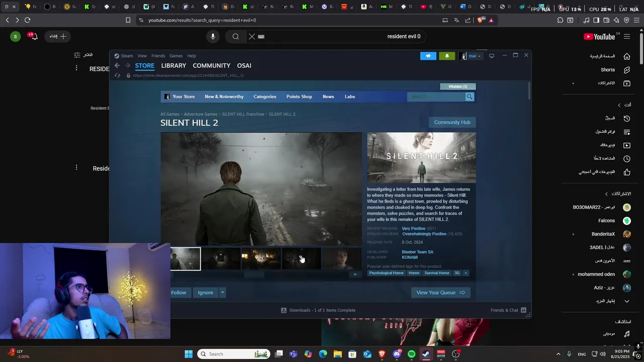644x362 pixels.
Task: Click Windows Start button
Action: tap(188, 354)
